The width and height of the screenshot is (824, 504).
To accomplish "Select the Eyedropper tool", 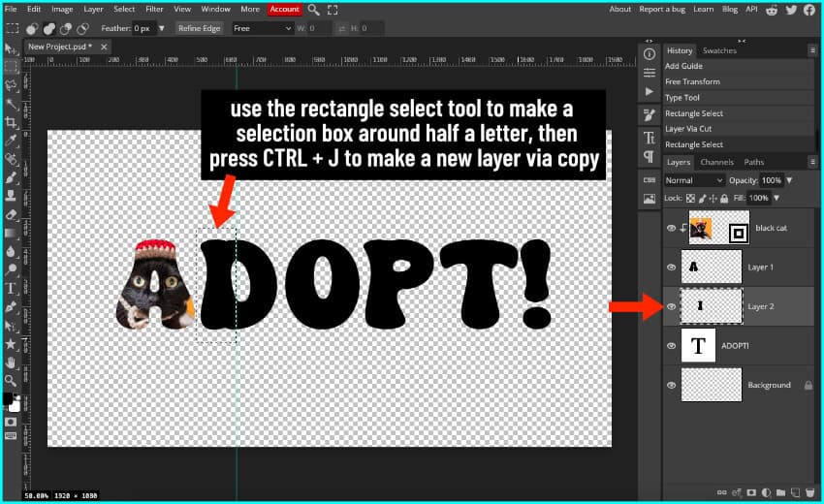I will tap(11, 141).
